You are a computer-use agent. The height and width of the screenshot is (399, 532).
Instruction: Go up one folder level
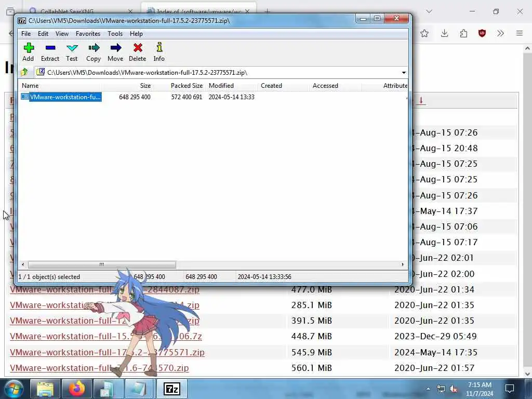coord(24,72)
